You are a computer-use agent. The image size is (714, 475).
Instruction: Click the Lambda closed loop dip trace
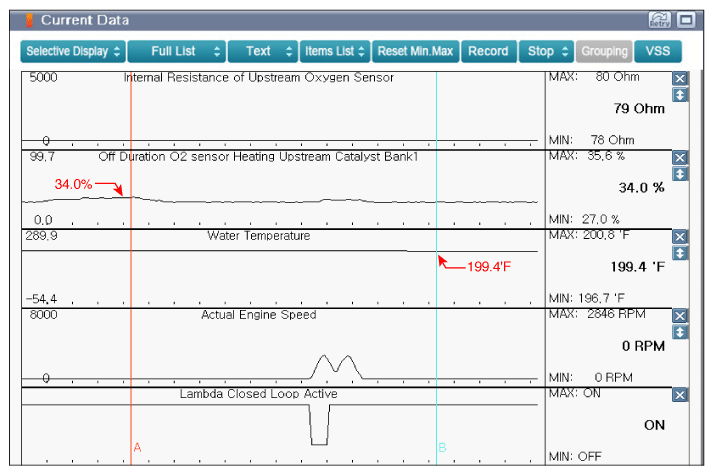pos(319,424)
